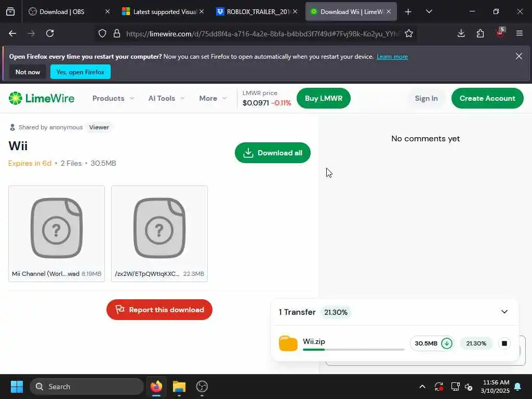Open the Windows Start menu

17,387
